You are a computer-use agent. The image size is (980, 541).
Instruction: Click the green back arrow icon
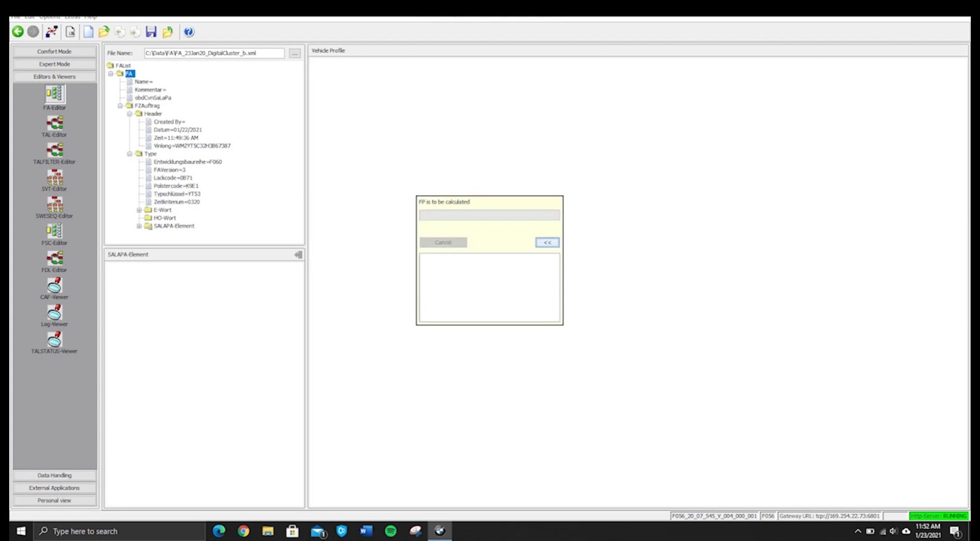18,32
